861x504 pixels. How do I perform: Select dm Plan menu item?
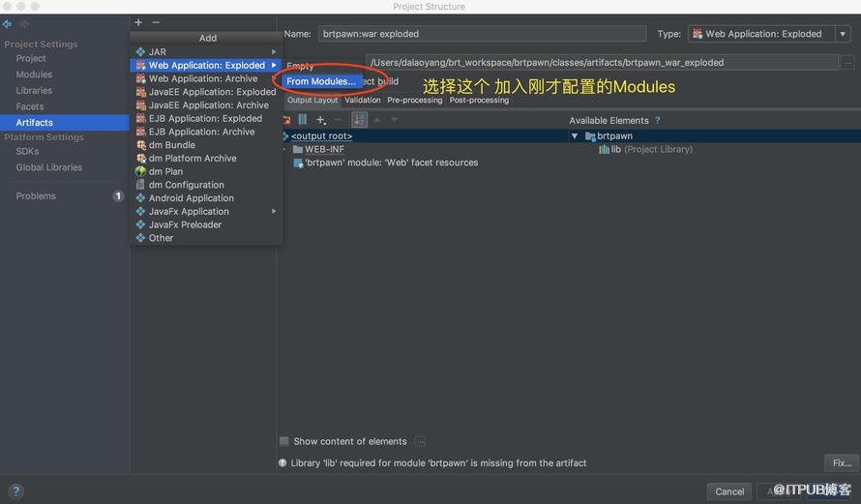click(206, 171)
